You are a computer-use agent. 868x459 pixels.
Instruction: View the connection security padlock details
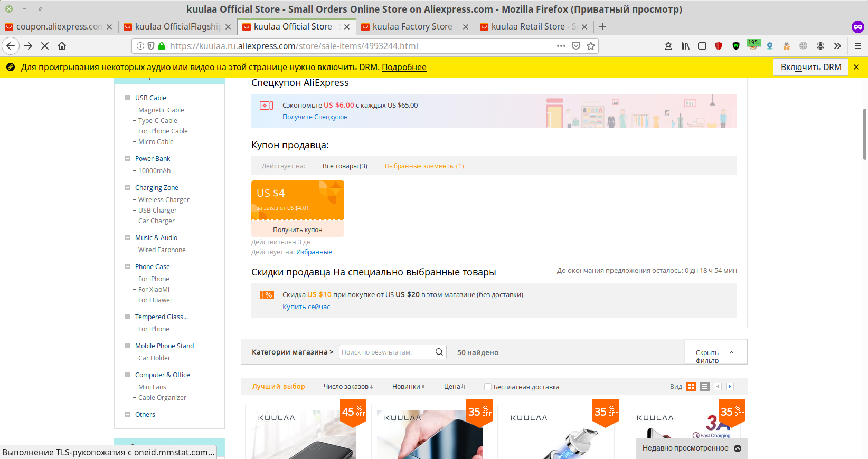162,46
